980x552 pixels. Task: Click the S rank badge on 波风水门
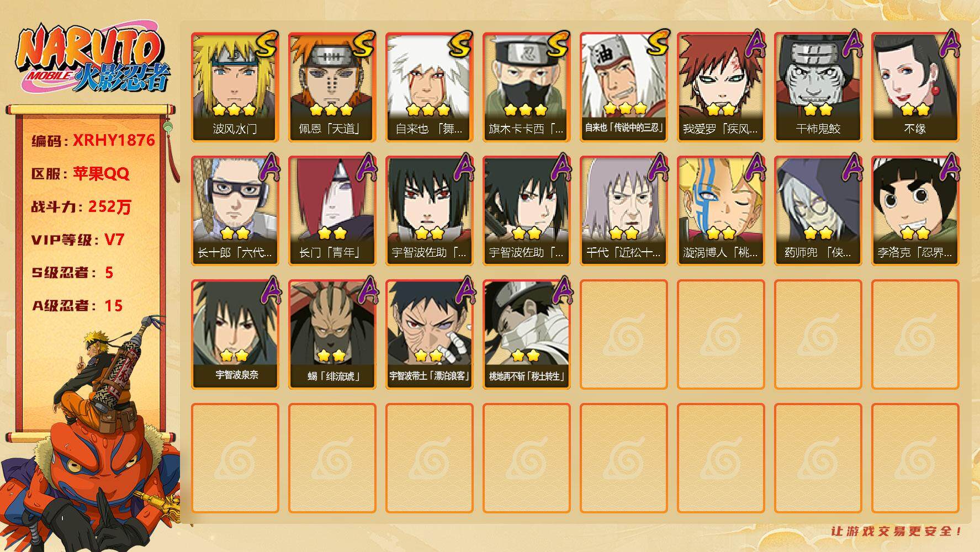click(x=266, y=45)
